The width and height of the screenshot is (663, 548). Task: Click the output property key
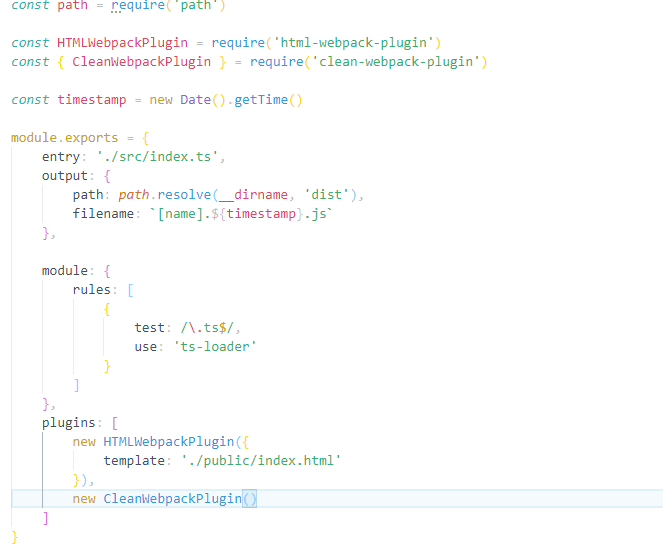tap(65, 176)
